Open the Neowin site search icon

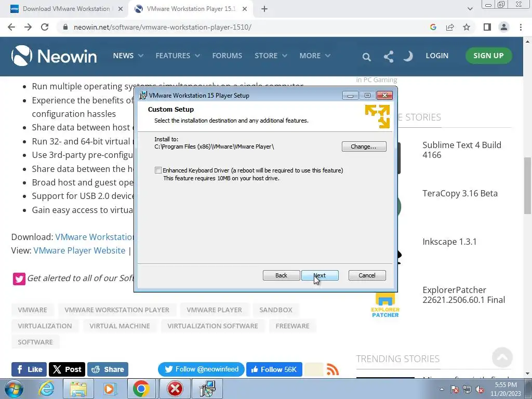tap(366, 56)
